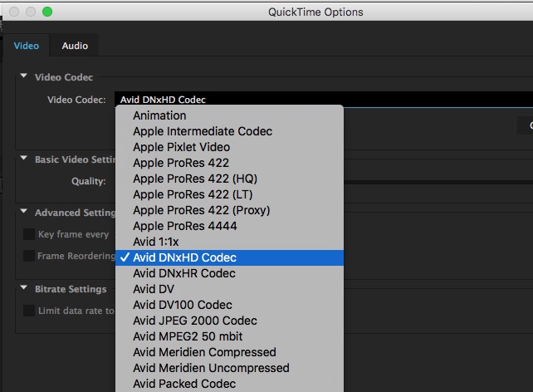533x392 pixels.
Task: Select Avid Meridien Uncompressed
Action: click(x=229, y=368)
